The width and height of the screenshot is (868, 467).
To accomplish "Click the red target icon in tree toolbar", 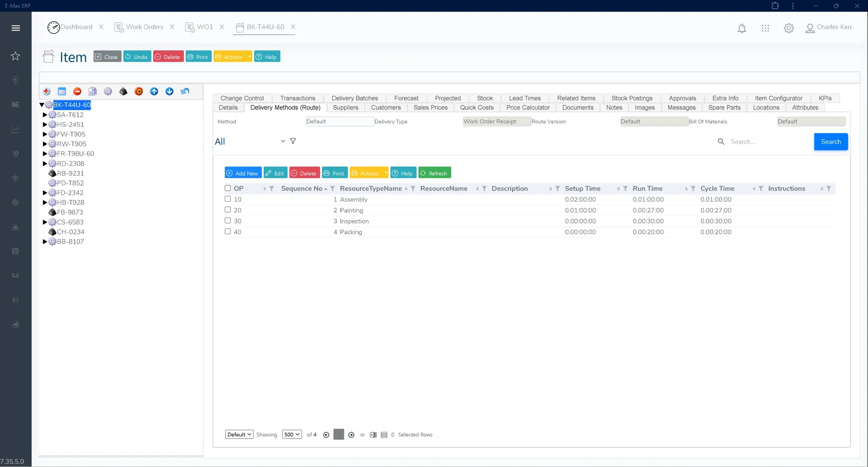I will (x=139, y=91).
